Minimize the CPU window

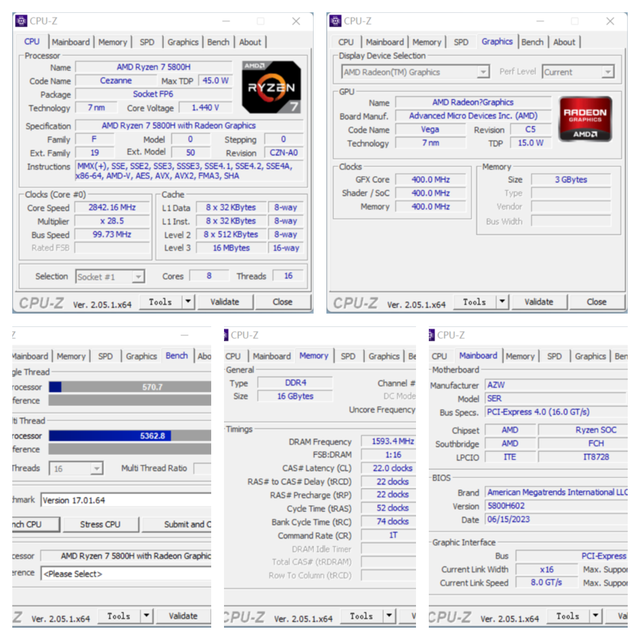(226, 21)
